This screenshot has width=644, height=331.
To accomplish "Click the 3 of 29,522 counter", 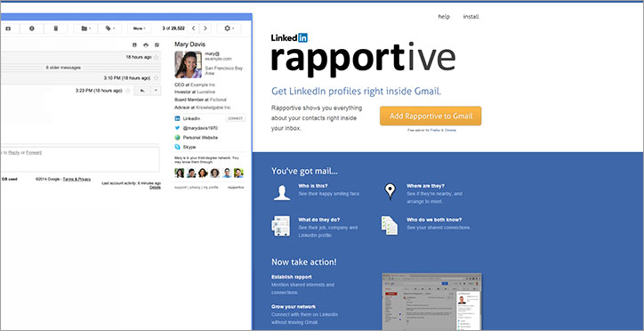I will tap(173, 28).
